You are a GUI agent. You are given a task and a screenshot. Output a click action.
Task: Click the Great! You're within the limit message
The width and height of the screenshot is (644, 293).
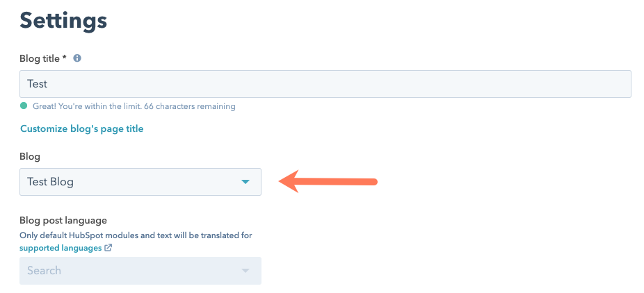[86, 106]
